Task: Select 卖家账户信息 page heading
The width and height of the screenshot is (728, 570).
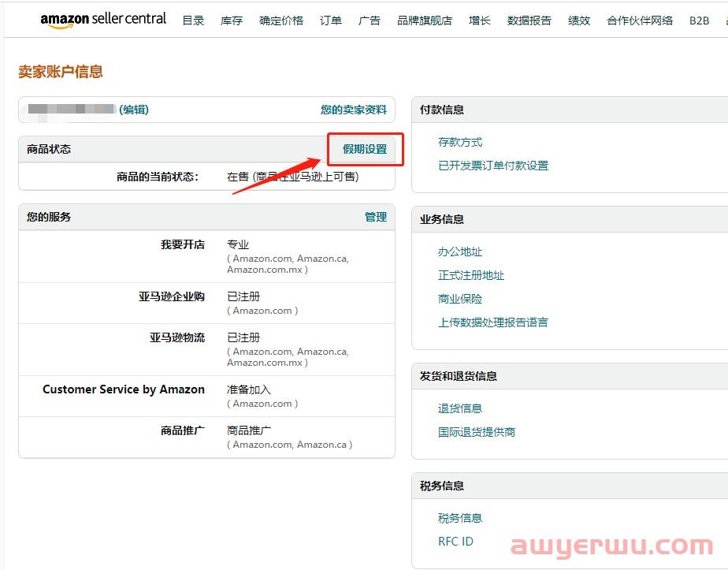Action: click(61, 72)
